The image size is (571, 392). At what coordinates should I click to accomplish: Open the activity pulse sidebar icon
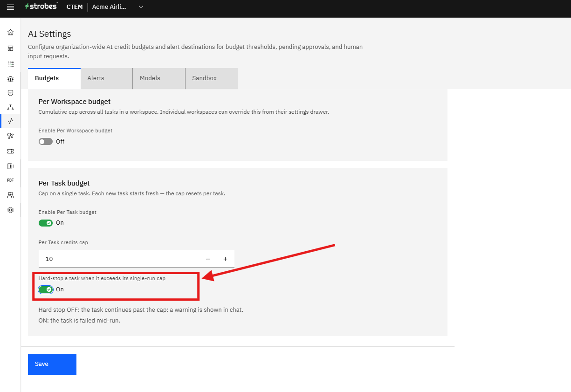pyautogui.click(x=10, y=121)
